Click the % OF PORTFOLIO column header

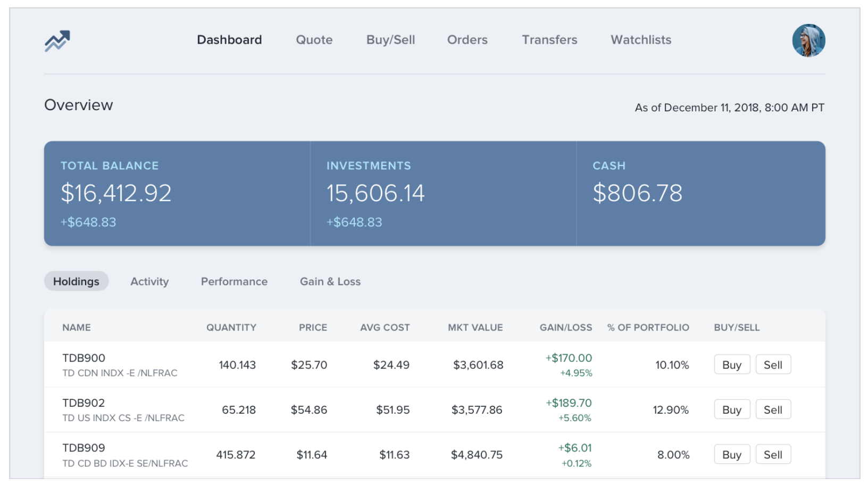(x=648, y=327)
